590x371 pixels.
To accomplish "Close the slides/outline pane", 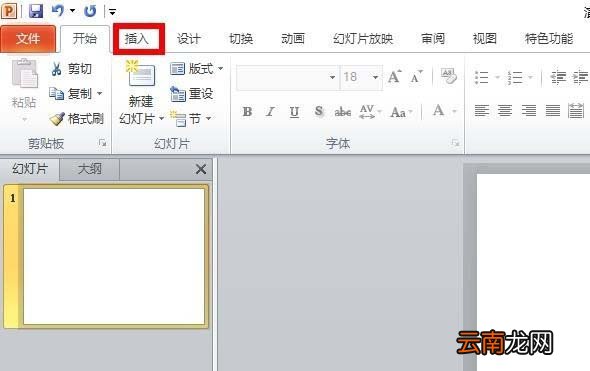I will (201, 169).
